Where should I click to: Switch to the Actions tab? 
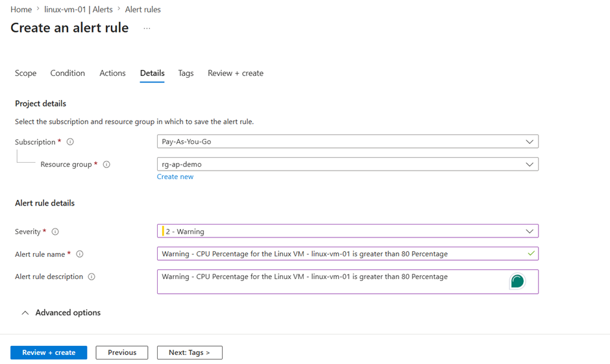(x=112, y=73)
